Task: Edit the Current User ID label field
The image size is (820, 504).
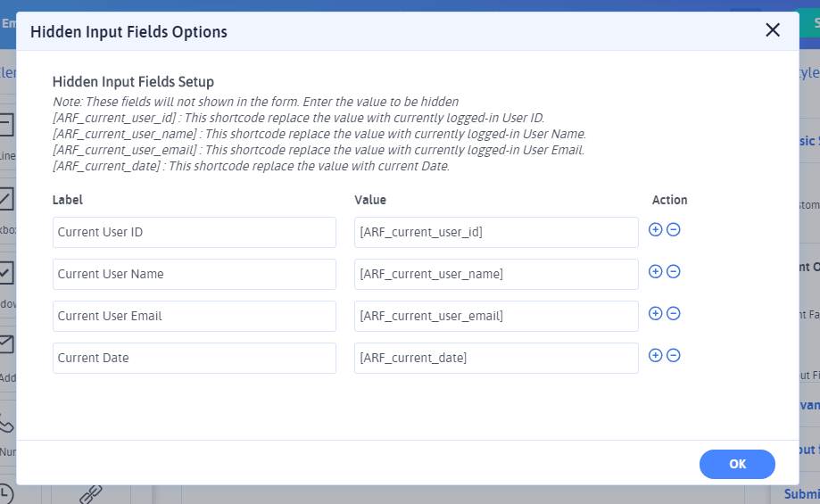Action: pos(194,232)
